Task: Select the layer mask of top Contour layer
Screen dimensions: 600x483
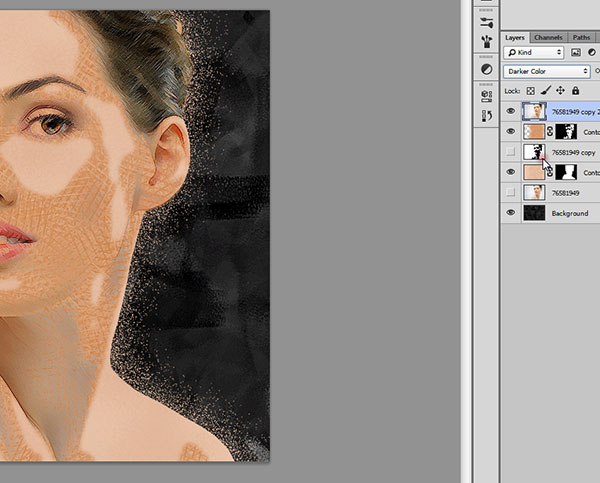Action: tap(565, 131)
